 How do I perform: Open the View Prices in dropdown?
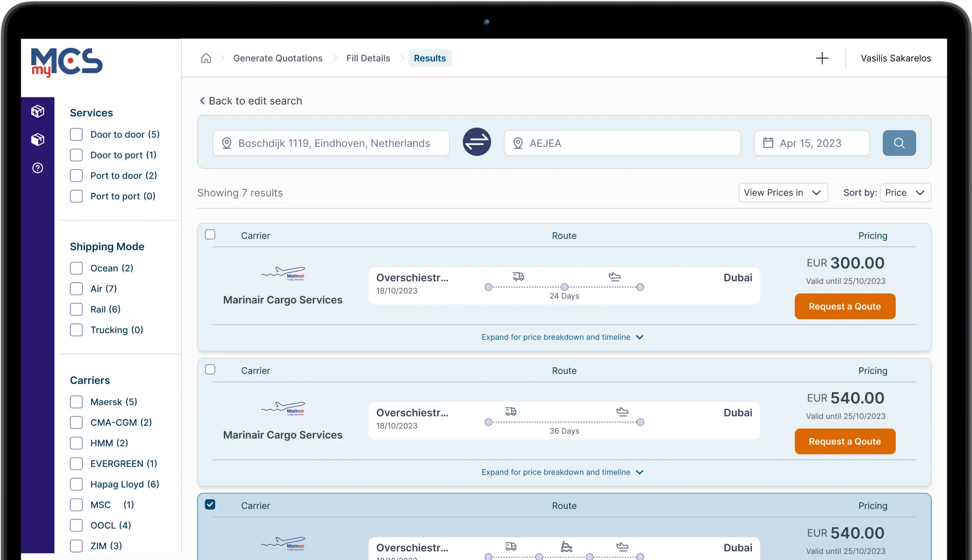tap(783, 192)
